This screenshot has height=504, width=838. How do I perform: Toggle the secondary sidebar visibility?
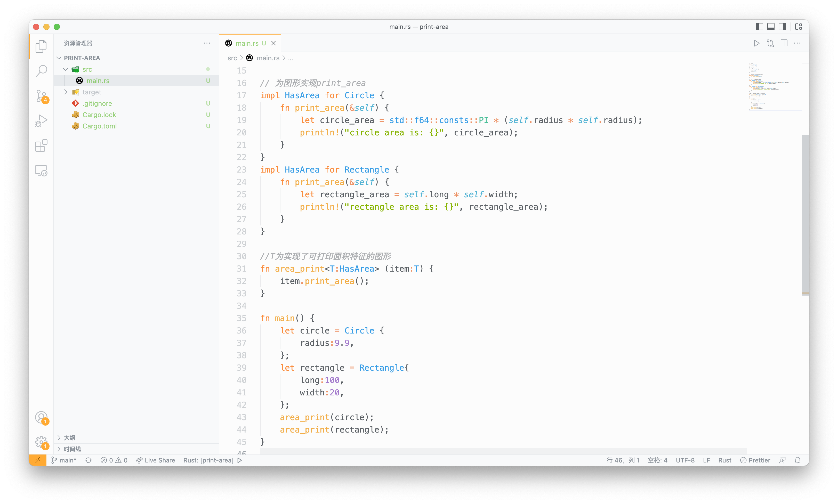pos(782,27)
